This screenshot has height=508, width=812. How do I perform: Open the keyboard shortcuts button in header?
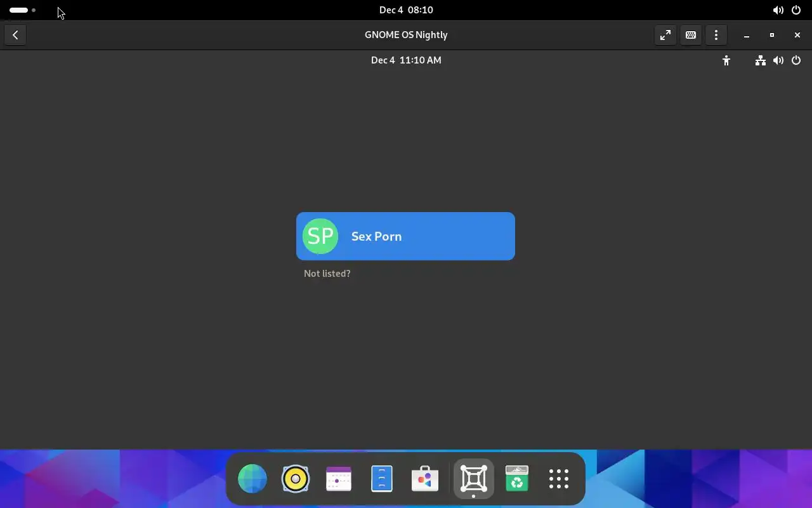(691, 35)
